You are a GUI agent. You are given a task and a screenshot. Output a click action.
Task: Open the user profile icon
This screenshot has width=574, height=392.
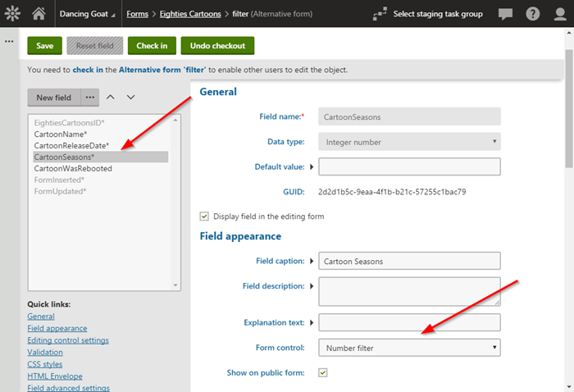coord(560,14)
